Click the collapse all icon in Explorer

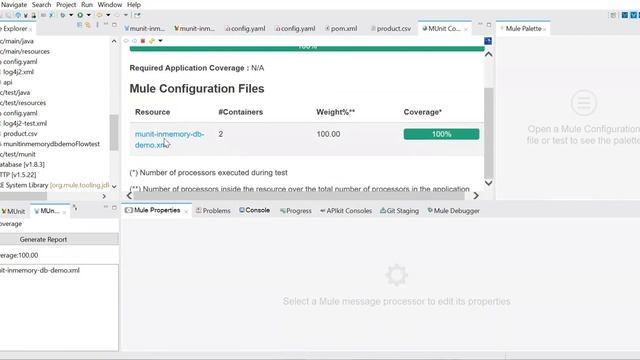pos(80,25)
